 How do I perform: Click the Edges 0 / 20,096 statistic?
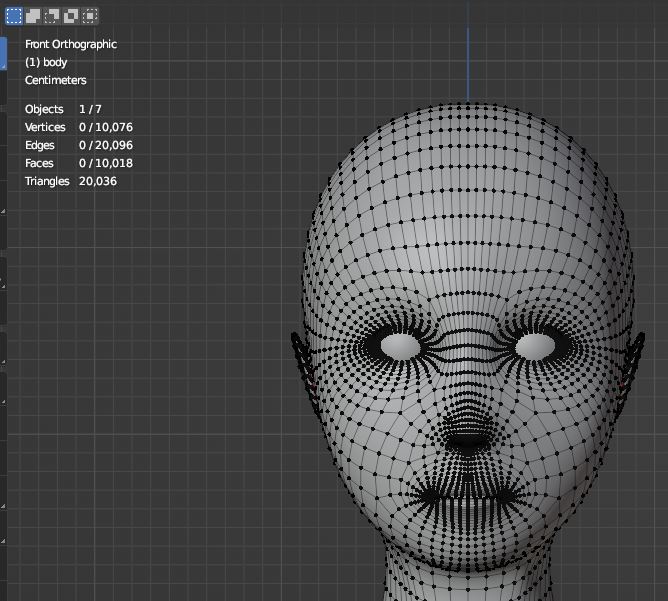point(79,145)
